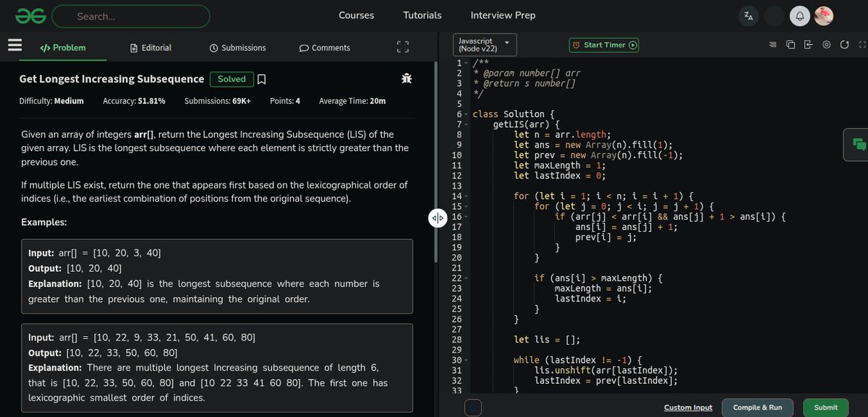Expand the problem panel to fullscreen
The image size is (868, 417).
pos(403,48)
